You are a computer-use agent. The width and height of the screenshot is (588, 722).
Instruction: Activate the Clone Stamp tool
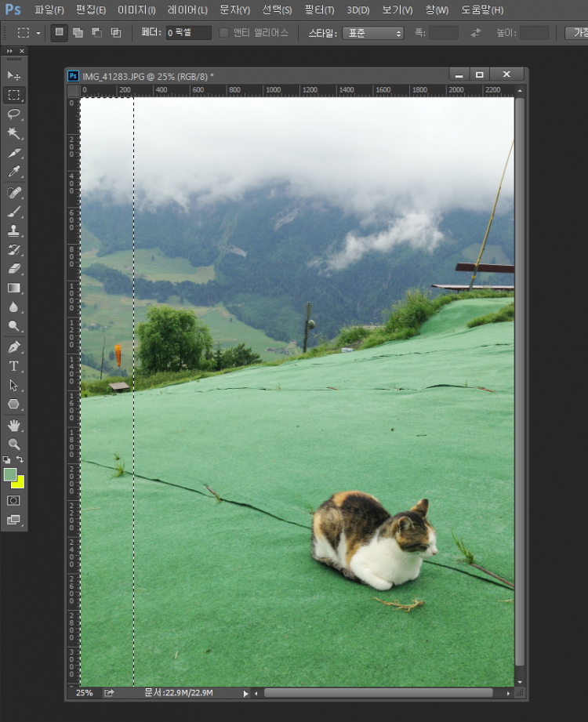14,230
